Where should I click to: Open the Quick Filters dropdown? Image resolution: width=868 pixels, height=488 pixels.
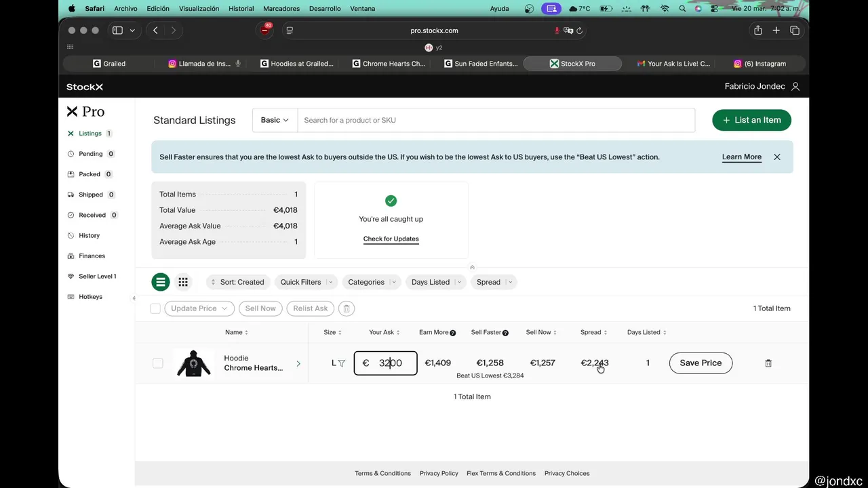(306, 282)
